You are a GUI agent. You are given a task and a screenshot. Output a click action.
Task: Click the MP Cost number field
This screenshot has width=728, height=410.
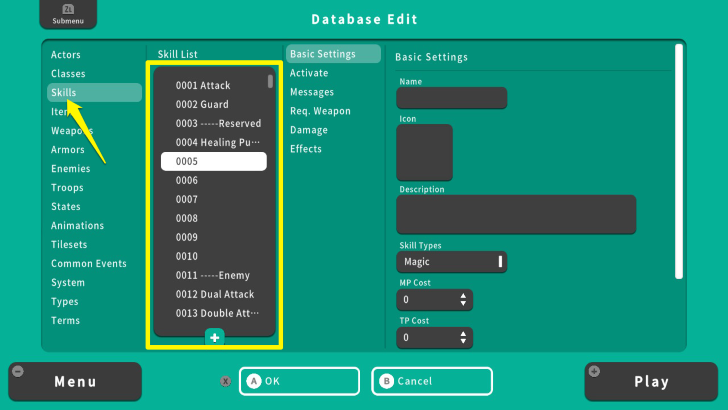point(435,300)
